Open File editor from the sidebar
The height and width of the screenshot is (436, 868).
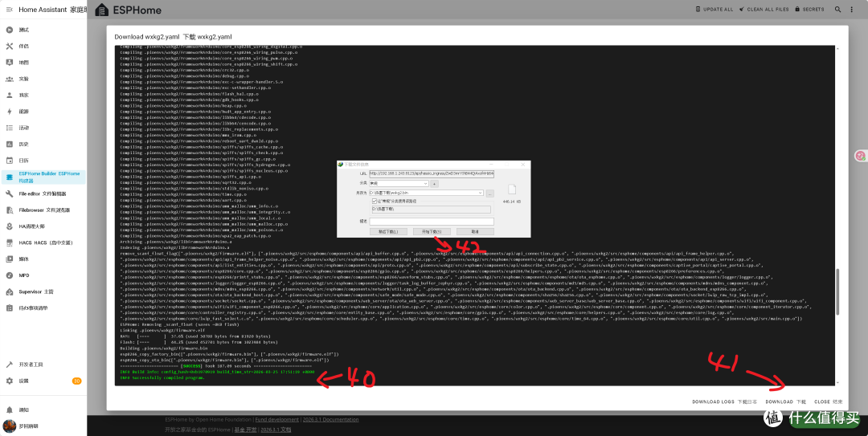(x=43, y=194)
